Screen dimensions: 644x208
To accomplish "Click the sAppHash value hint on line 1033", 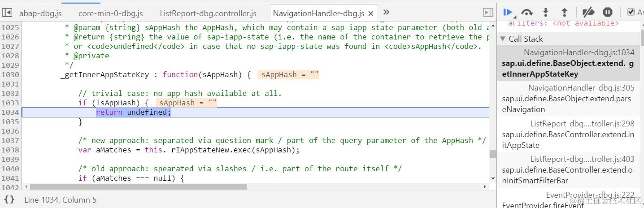I will [x=187, y=103].
